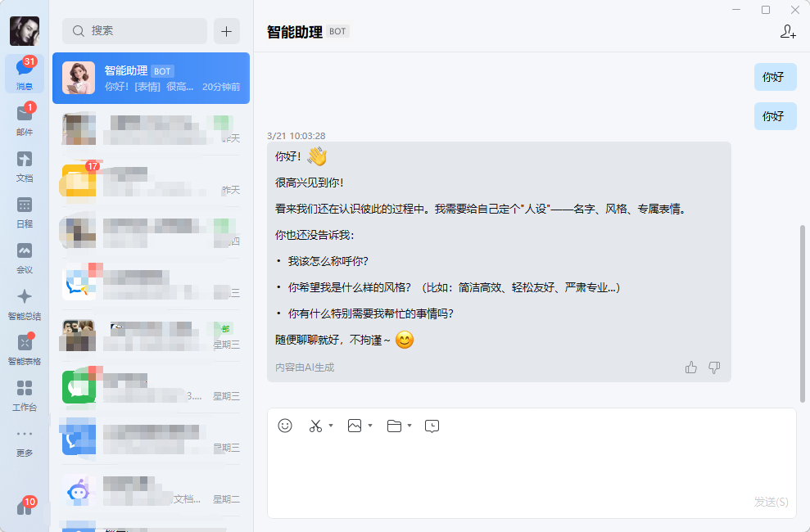810x532 pixels.
Task: Open the emoji picker in input toolbar
Action: coord(285,426)
